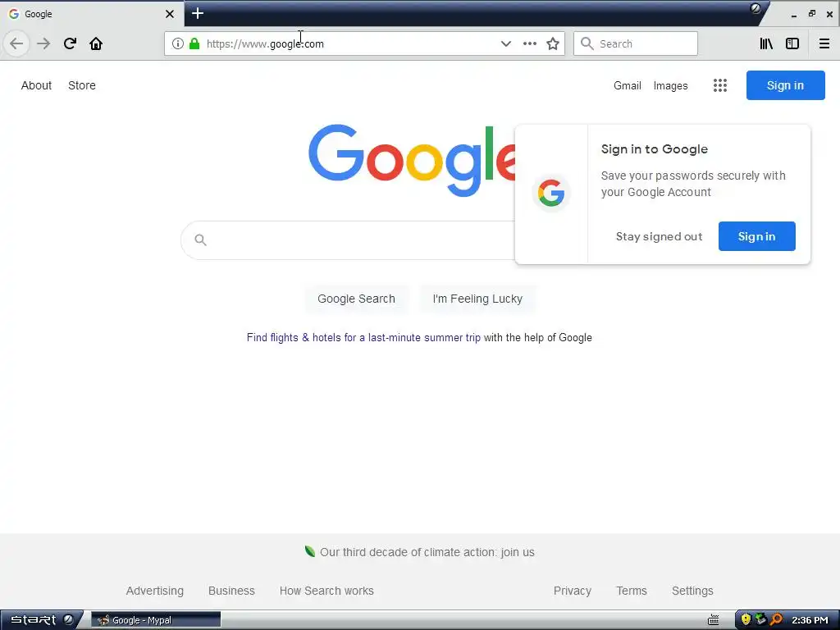
Task: Open Privacy footer link
Action: (572, 591)
